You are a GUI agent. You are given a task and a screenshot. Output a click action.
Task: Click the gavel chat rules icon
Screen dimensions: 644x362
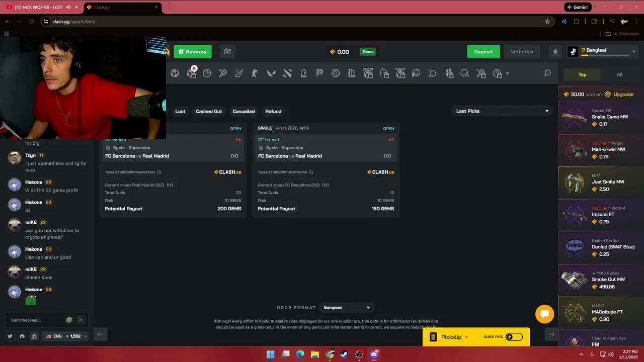[x=34, y=336]
